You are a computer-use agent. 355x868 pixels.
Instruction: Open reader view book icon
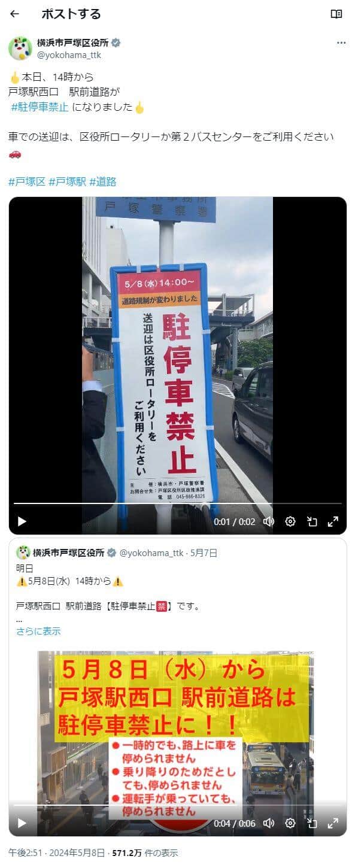click(x=336, y=14)
